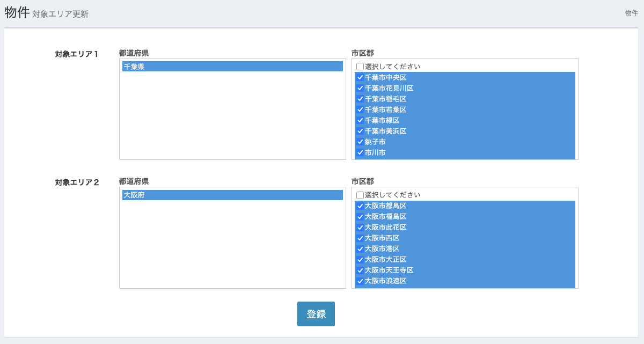Uncheck 大阪市天王寺区 checkbox

pyautogui.click(x=360, y=270)
